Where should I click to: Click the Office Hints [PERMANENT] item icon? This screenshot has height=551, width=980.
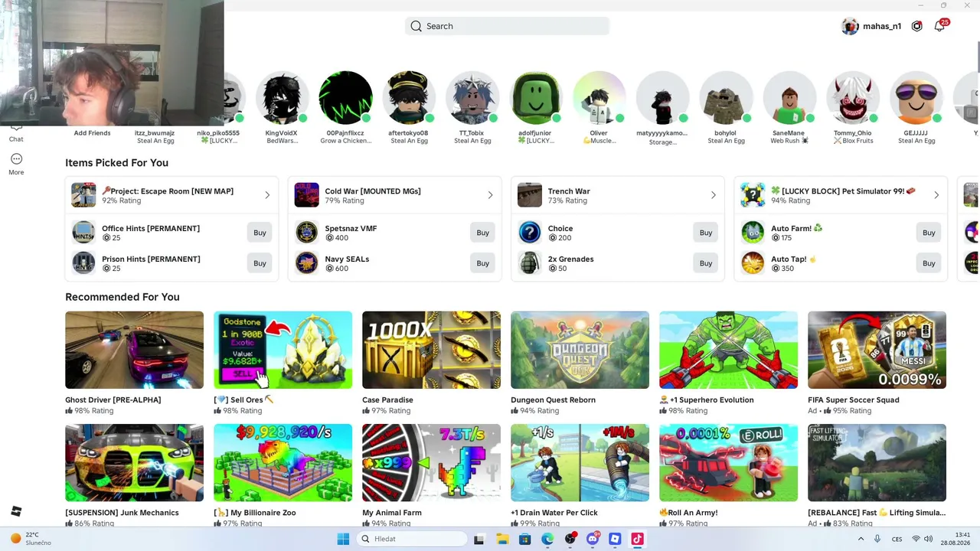tap(83, 233)
